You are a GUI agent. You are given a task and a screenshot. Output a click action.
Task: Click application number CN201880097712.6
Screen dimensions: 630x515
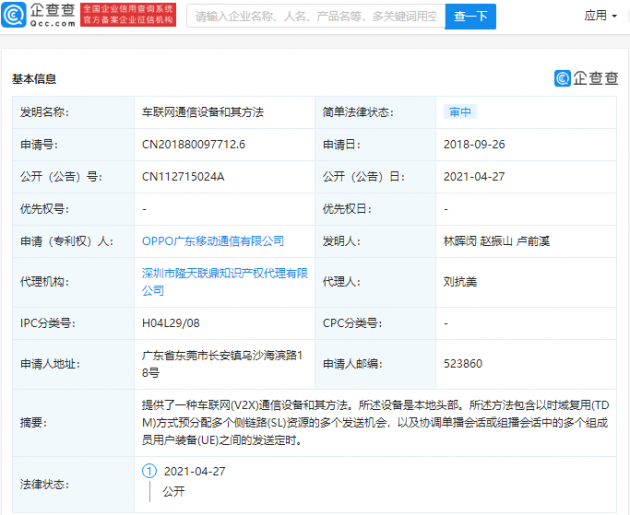click(x=194, y=144)
